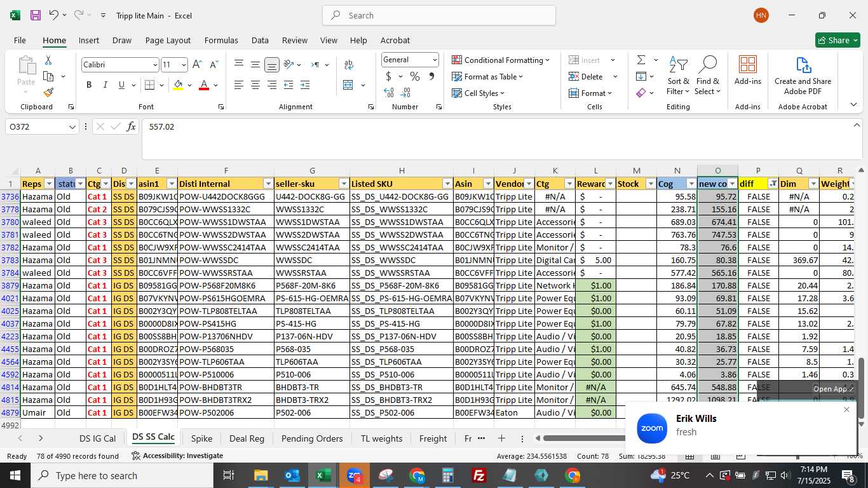This screenshot has width=868, height=488.
Task: Align text to the left
Action: tap(238, 85)
